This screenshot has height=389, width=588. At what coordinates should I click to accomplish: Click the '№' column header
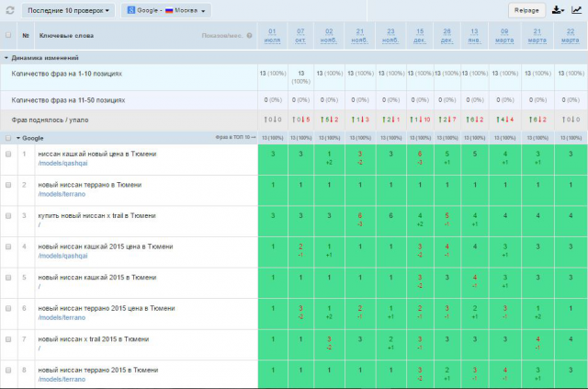click(26, 36)
